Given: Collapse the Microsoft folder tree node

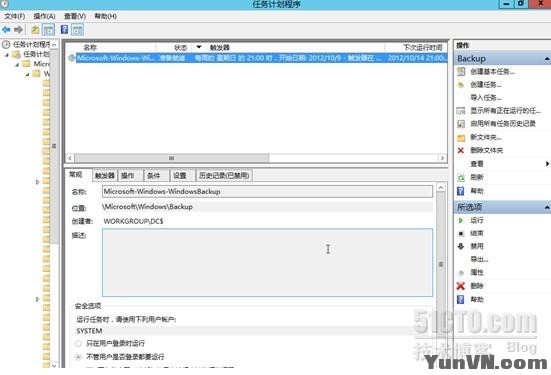Looking at the screenshot, I should pos(17,64).
